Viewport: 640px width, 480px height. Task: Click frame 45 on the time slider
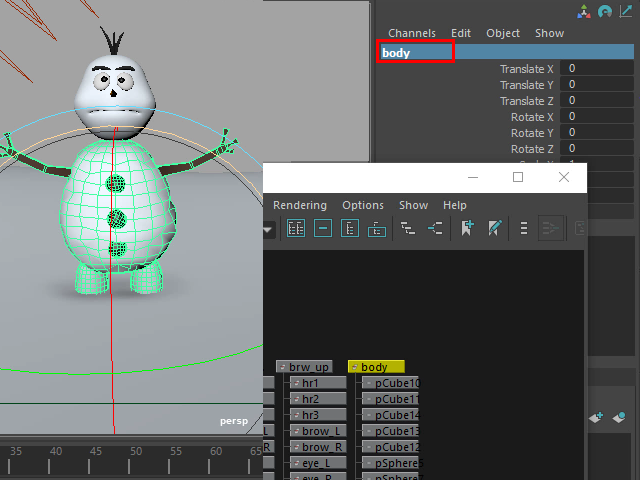pos(96,452)
